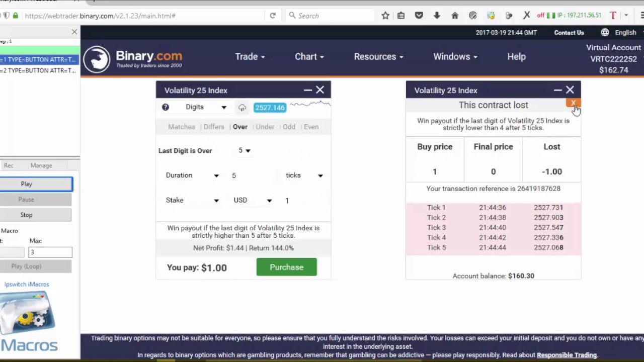This screenshot has width=644, height=362.
Task: Click the iMacros Stop button
Action: [x=36, y=215]
